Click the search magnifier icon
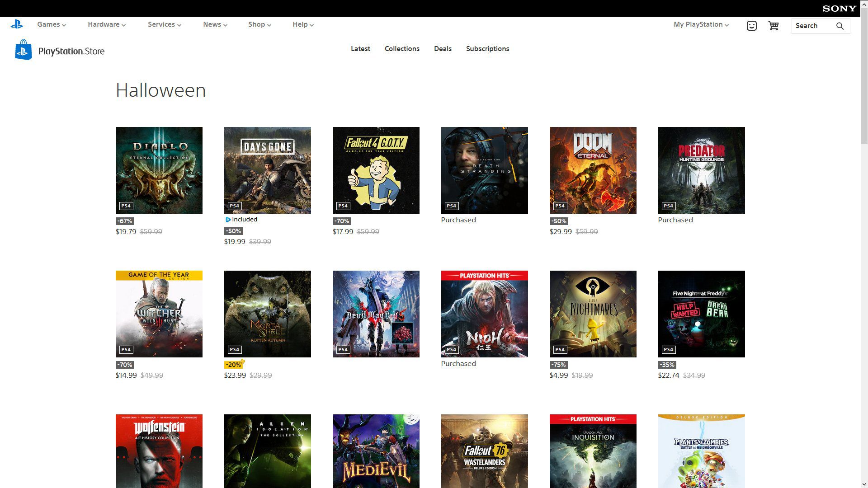 tap(840, 26)
